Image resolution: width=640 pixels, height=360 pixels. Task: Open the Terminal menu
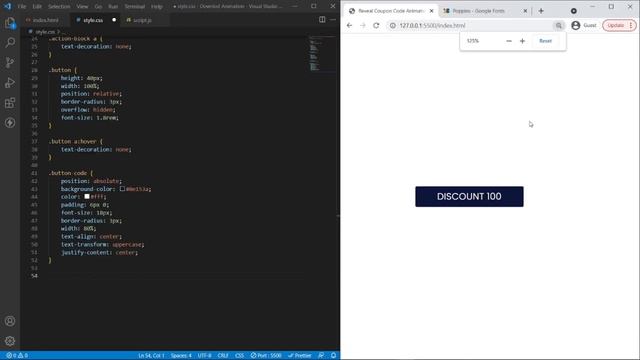135,7
